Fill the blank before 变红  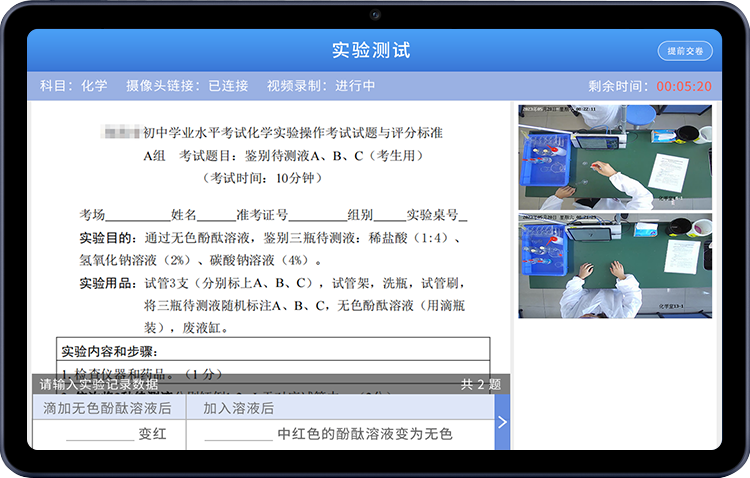(x=100, y=434)
